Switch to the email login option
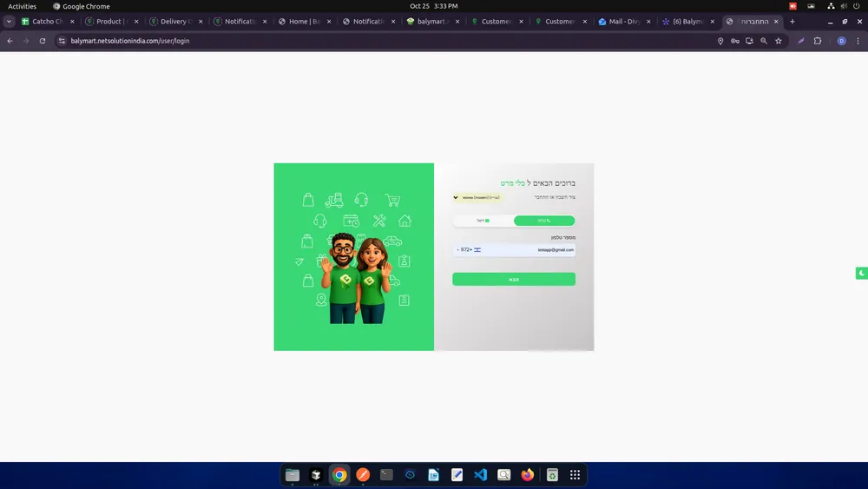Screen dimensions: 868x489 [x=483, y=221]
